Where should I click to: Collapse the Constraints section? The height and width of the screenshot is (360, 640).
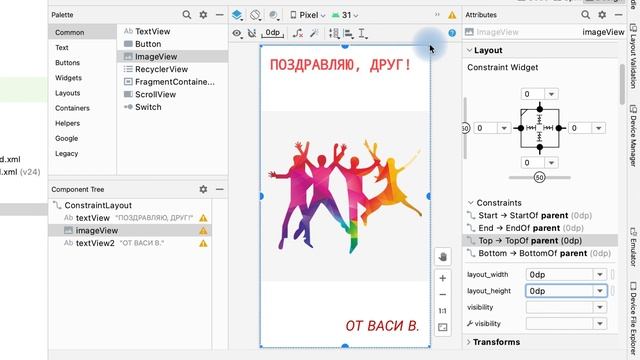pos(471,203)
